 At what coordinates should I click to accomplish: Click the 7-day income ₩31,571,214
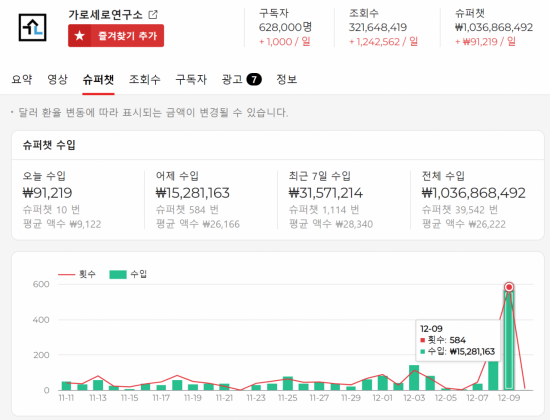[326, 193]
